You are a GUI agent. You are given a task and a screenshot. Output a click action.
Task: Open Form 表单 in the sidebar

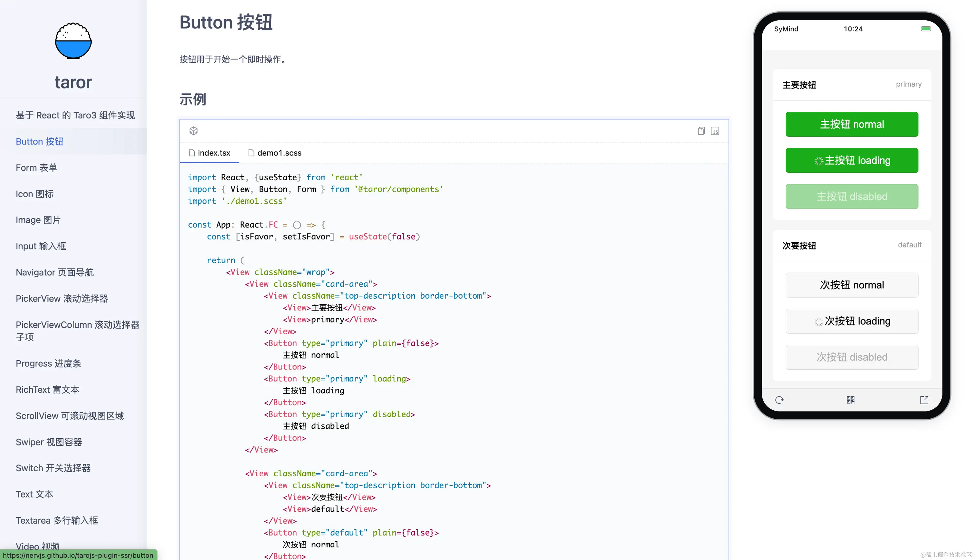pos(37,168)
